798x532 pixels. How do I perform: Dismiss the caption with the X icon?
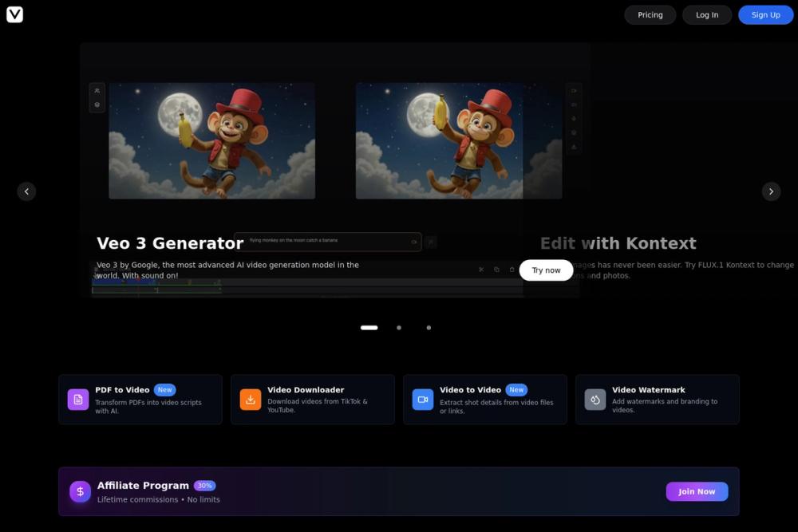click(481, 270)
